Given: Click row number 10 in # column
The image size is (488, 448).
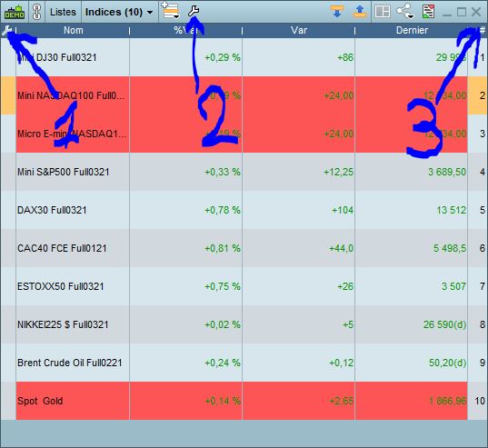Looking at the screenshot, I should [480, 401].
